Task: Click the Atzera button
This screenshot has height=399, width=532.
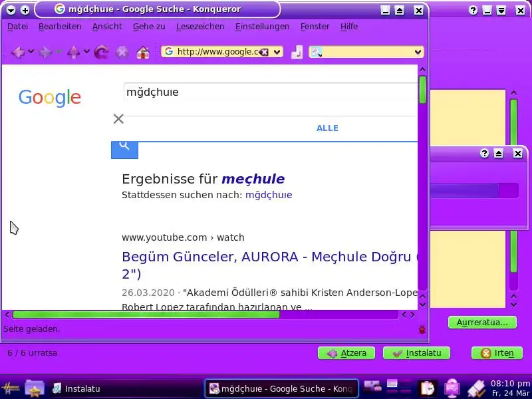Action: click(x=346, y=353)
